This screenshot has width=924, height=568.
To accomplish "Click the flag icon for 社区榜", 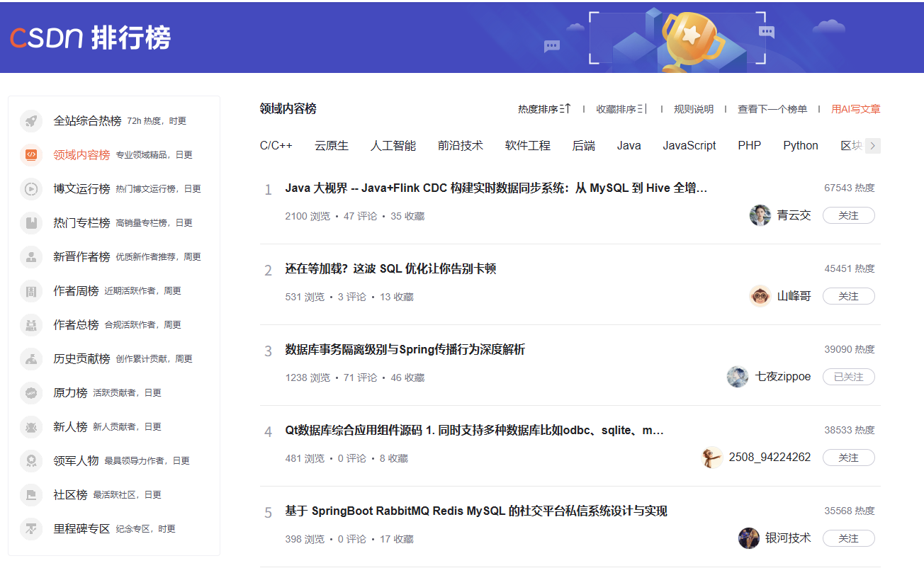I will [31, 495].
